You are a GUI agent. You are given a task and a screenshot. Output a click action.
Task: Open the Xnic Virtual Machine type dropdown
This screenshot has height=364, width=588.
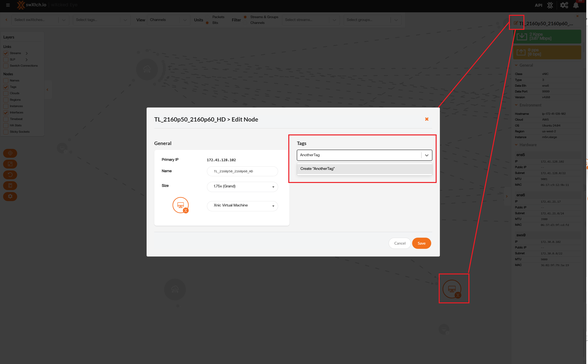tap(242, 205)
